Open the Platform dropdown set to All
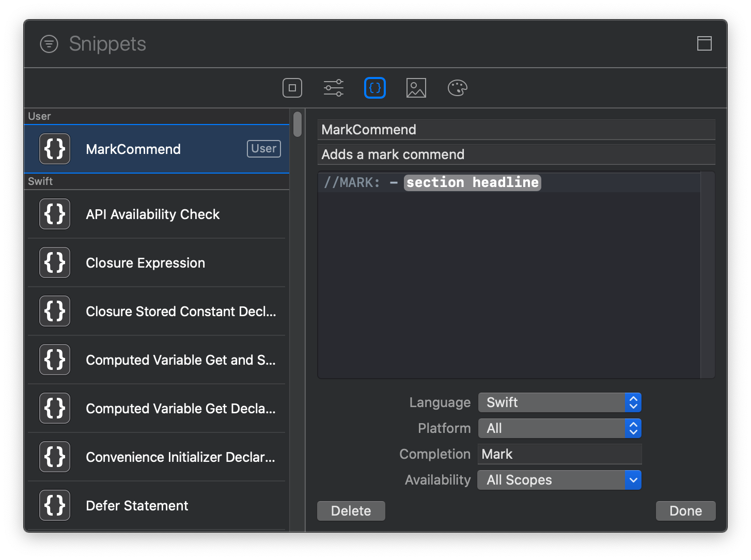 (559, 428)
